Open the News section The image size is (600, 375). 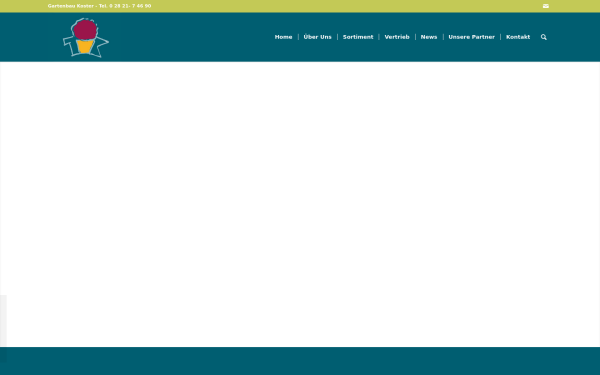[x=429, y=37]
